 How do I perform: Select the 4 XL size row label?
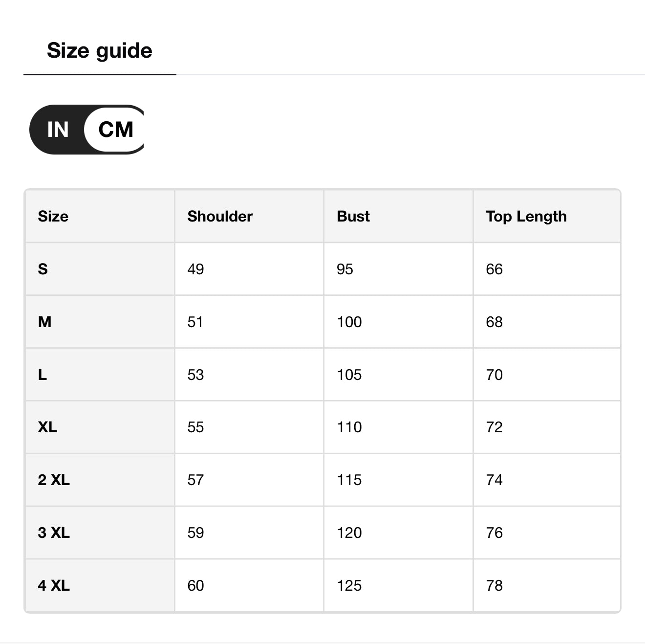point(54,585)
